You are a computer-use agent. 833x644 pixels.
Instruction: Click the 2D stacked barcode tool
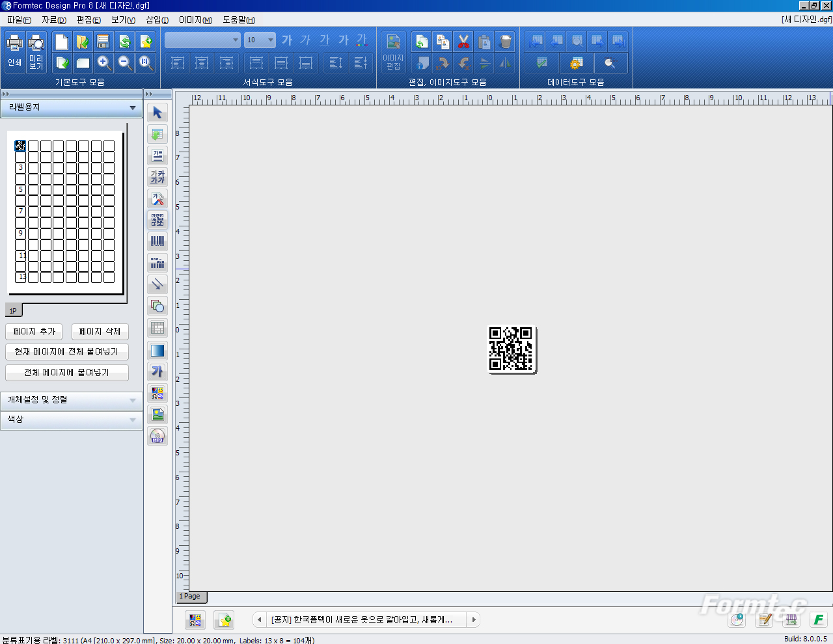pos(157,263)
